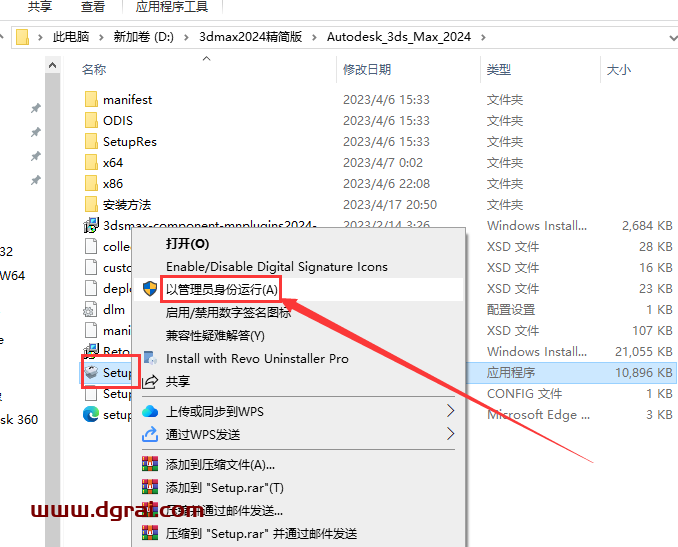Click the 21,055 KB size cell
678x547 pixels.
[x=644, y=352]
